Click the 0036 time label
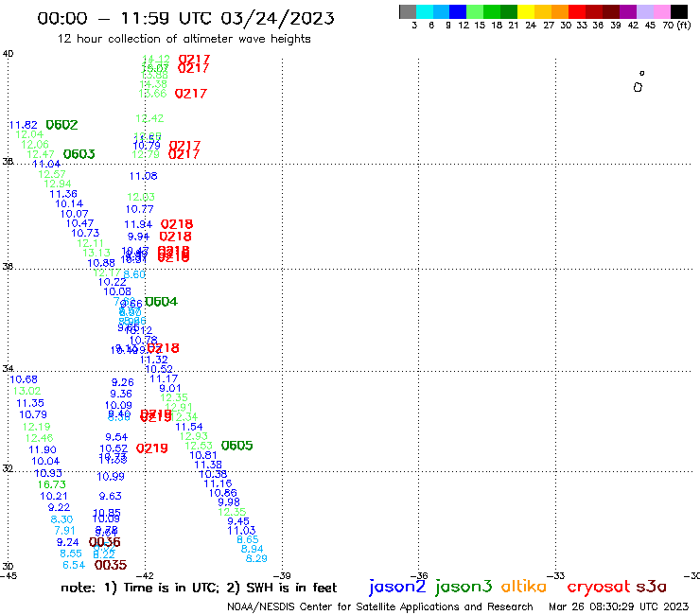The height and width of the screenshot is (615, 700). [104, 542]
